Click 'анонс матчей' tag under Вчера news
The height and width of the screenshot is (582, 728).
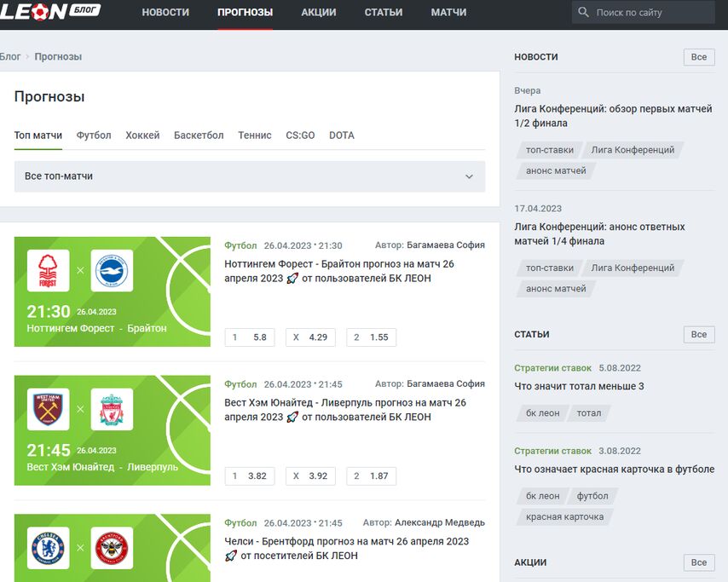(x=556, y=170)
